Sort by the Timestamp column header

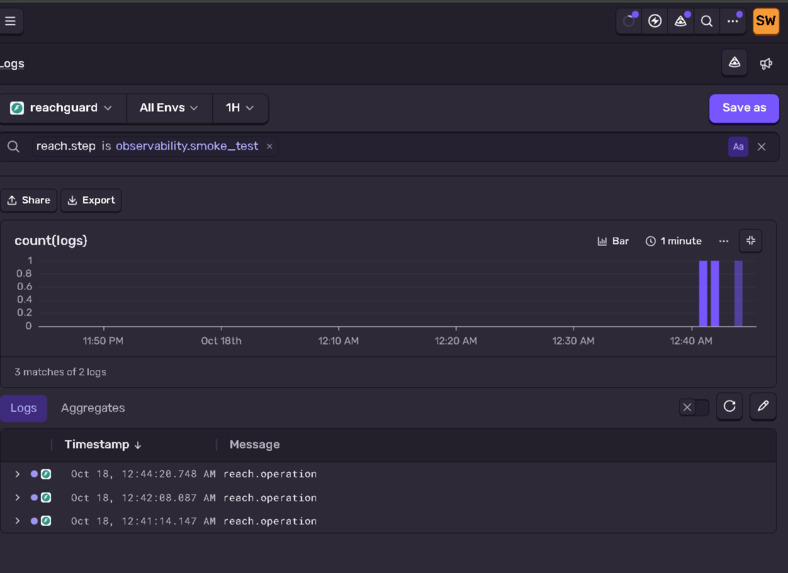click(103, 445)
